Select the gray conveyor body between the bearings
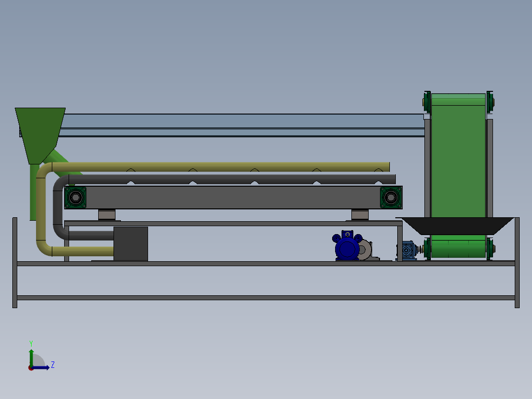The height and width of the screenshot is (399, 532). point(233,198)
